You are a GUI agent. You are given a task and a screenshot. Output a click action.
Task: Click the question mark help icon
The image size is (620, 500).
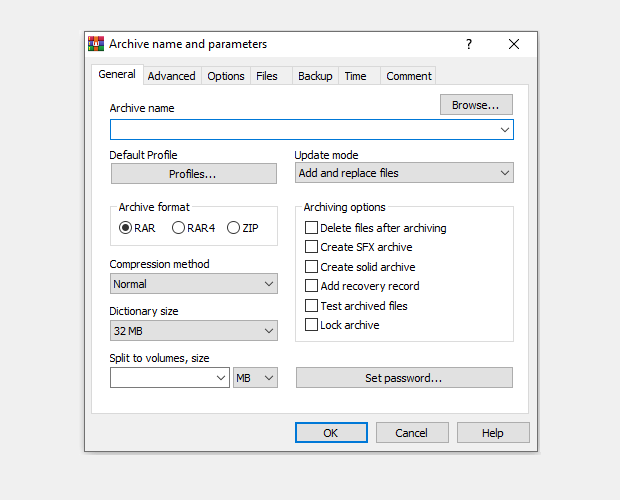coord(469,44)
